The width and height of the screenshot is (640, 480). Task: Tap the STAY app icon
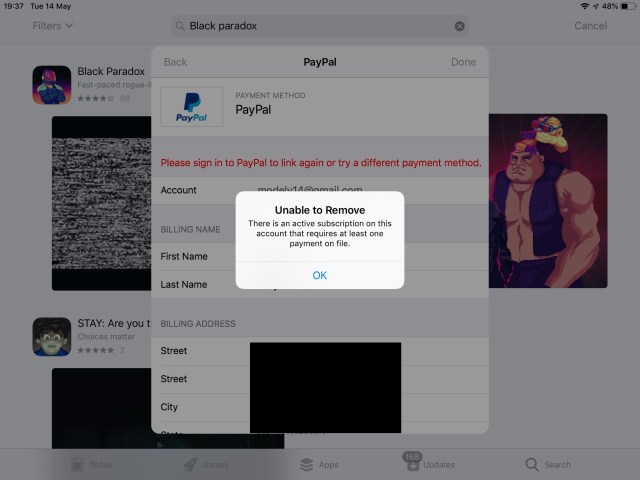pyautogui.click(x=51, y=337)
